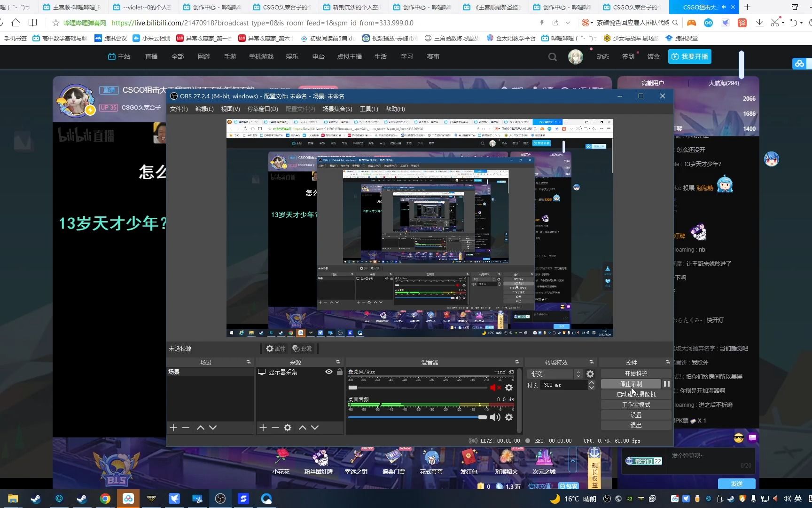Move scene up in scenes panel

(201, 428)
